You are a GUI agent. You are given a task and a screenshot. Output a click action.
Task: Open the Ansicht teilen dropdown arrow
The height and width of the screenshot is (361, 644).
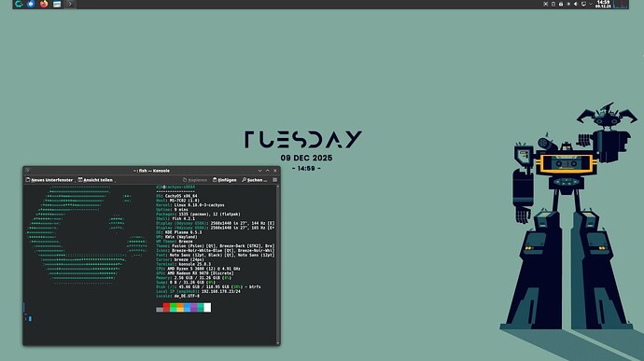click(115, 181)
